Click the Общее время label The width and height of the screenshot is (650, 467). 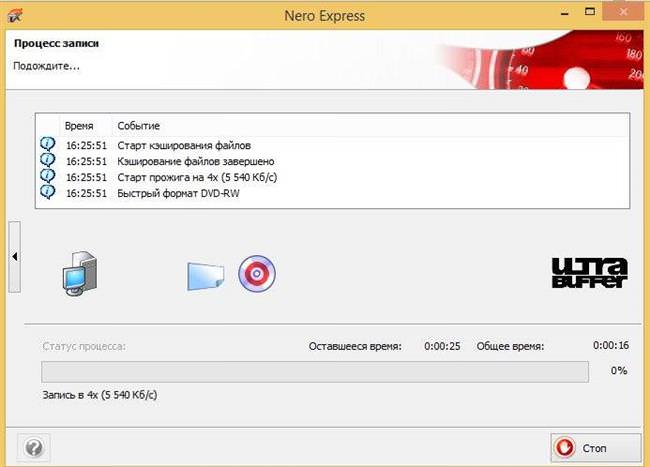point(510,346)
